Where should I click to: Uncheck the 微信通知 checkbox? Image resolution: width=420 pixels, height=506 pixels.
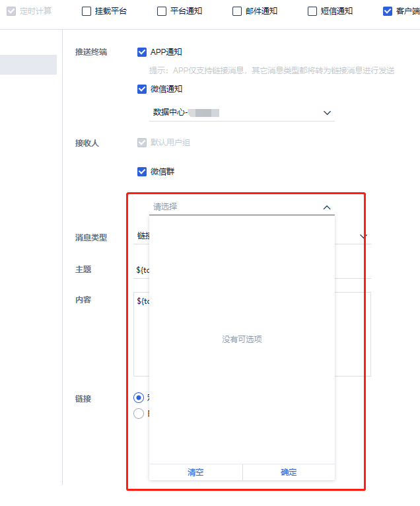pyautogui.click(x=142, y=89)
